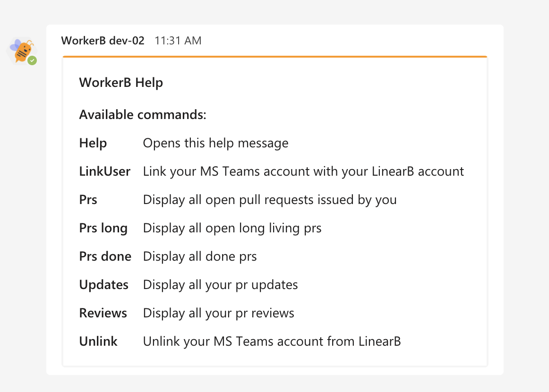Click 'Unlink your MS Teams account from LinearB'
Screen dimensions: 549x392
(272, 341)
